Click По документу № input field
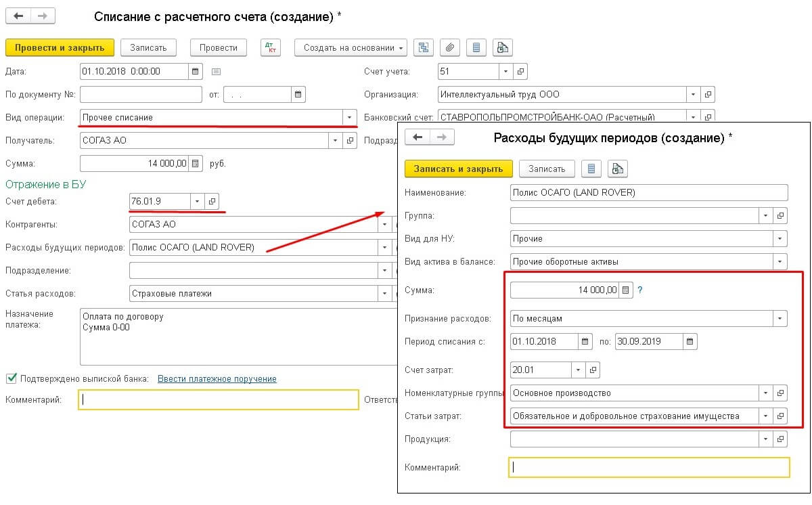Screen dimensions: 812x505 coord(141,94)
